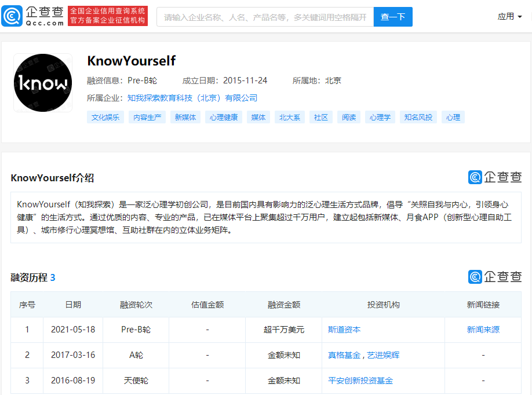Click the red 全国企业信用查询系统 banner
The width and height of the screenshot is (532, 395).
(108, 16)
